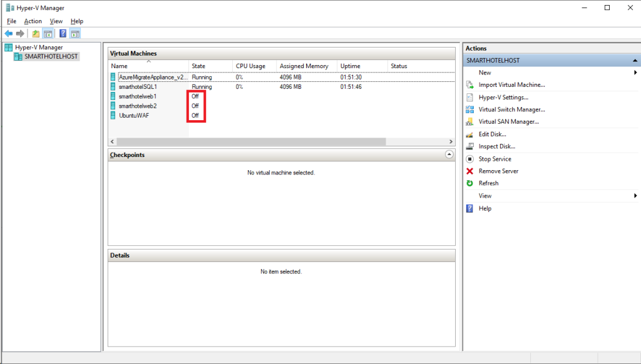This screenshot has width=641, height=364.
Task: Collapse the SMARTHOTELHOST actions section arrow
Action: click(x=635, y=61)
